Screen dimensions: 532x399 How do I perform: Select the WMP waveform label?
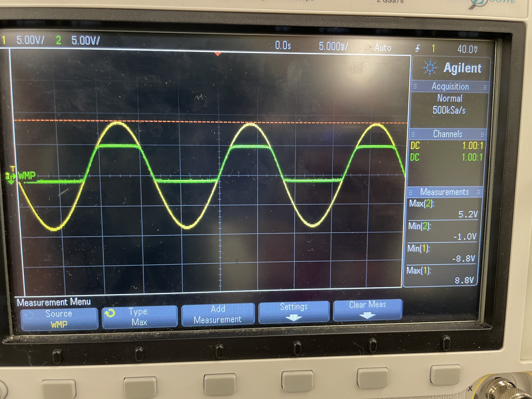coord(27,176)
